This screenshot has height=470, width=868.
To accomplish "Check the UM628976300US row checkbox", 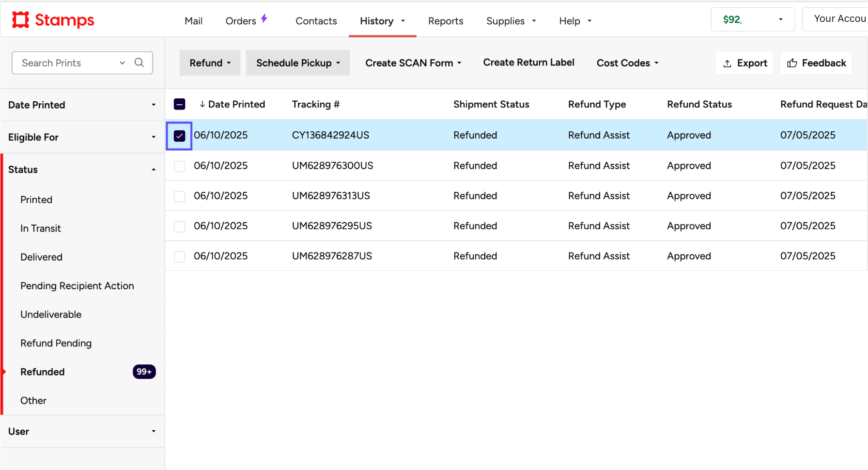I will click(179, 166).
